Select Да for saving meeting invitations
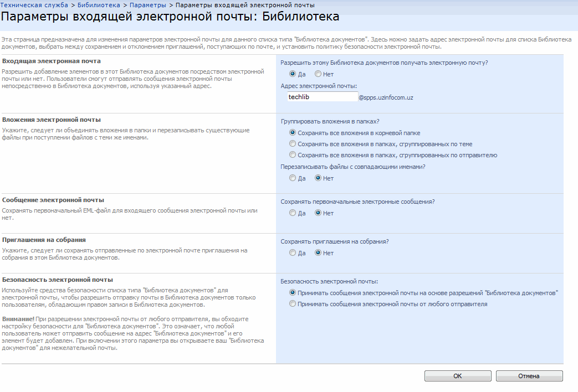Image resolution: width=578 pixels, height=392 pixels. tap(293, 253)
